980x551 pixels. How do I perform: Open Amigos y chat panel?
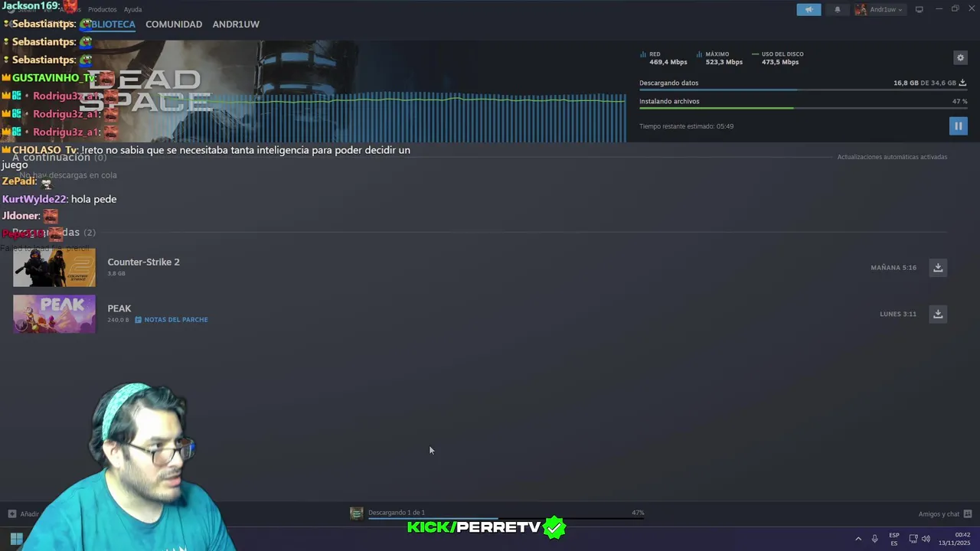(945, 514)
